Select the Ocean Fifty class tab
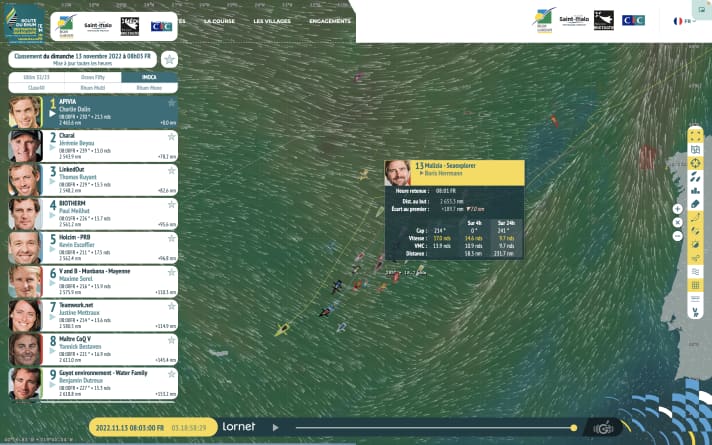Screen dimensions: 712x445 [x=93, y=77]
